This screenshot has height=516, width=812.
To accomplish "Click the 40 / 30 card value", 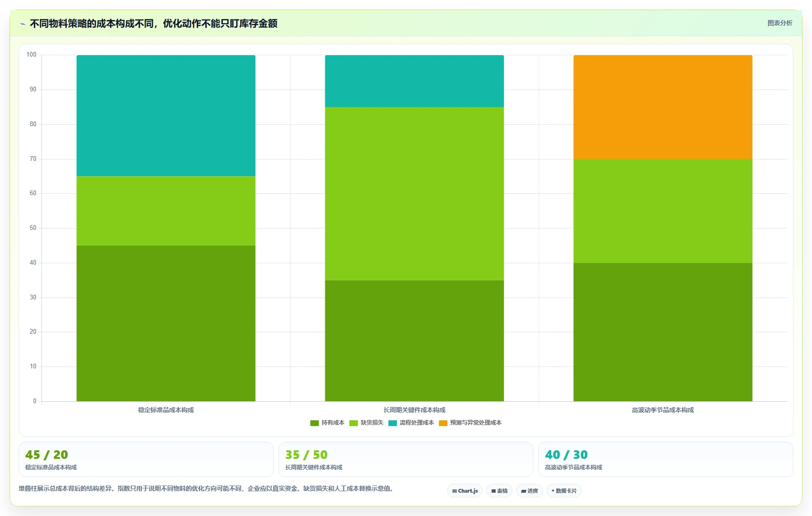I will click(566, 455).
